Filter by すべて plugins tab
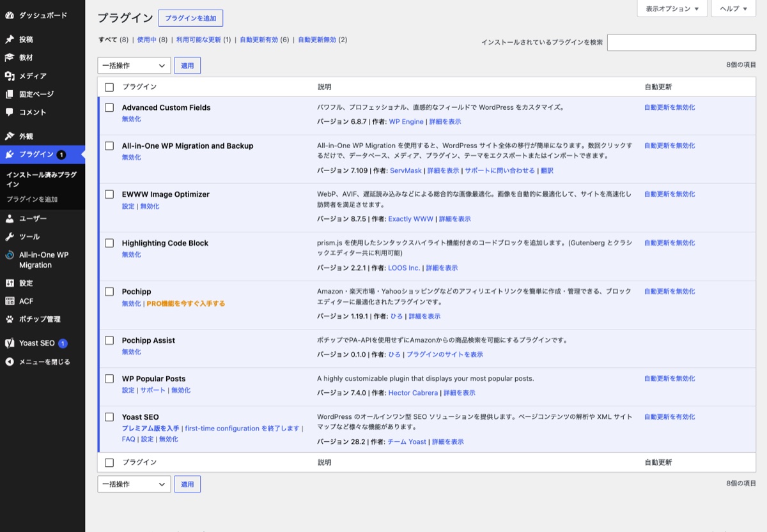 tap(108, 40)
